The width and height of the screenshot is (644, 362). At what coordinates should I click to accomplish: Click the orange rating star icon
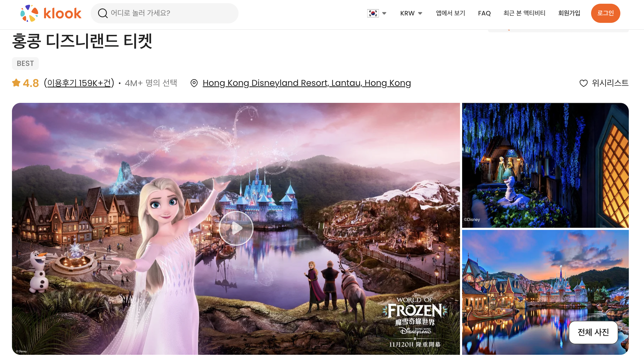[16, 83]
